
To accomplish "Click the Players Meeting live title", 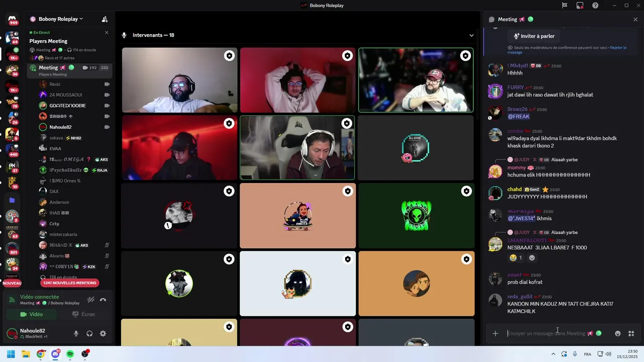I will tap(48, 41).
